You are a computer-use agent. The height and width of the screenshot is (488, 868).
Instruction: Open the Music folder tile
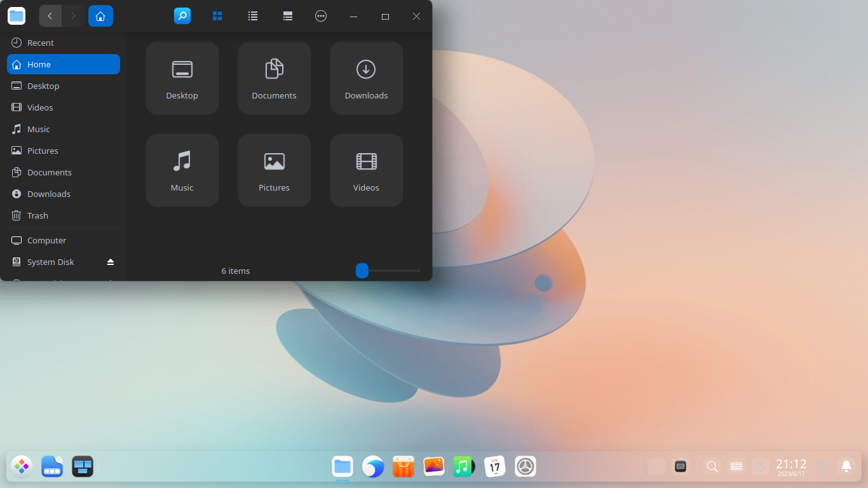[x=182, y=170]
